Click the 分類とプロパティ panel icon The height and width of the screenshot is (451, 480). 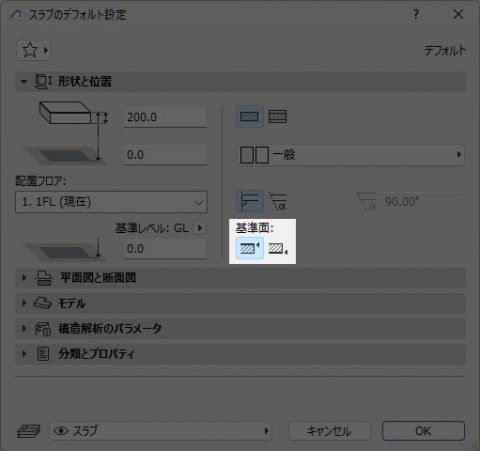pos(43,354)
